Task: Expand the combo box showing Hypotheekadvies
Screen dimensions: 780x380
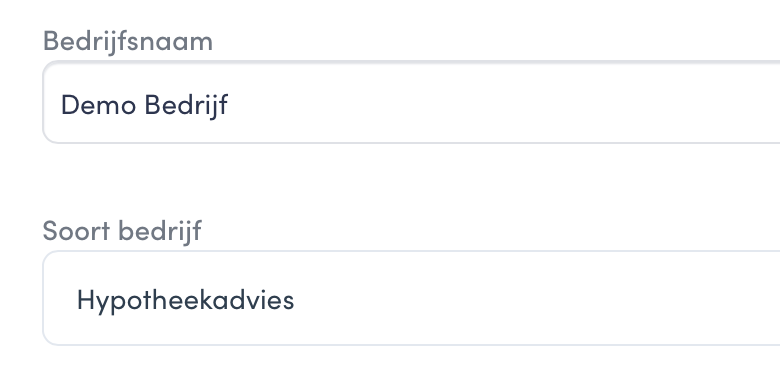Action: coord(411,298)
